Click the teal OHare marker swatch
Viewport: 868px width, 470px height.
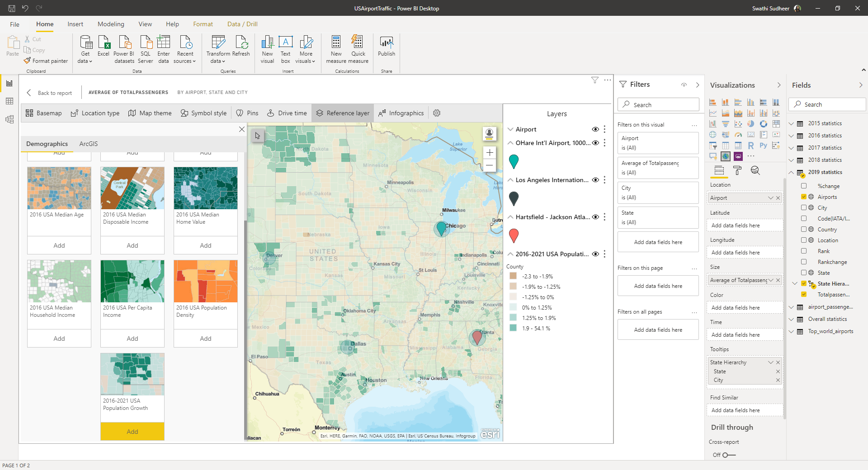pyautogui.click(x=514, y=161)
